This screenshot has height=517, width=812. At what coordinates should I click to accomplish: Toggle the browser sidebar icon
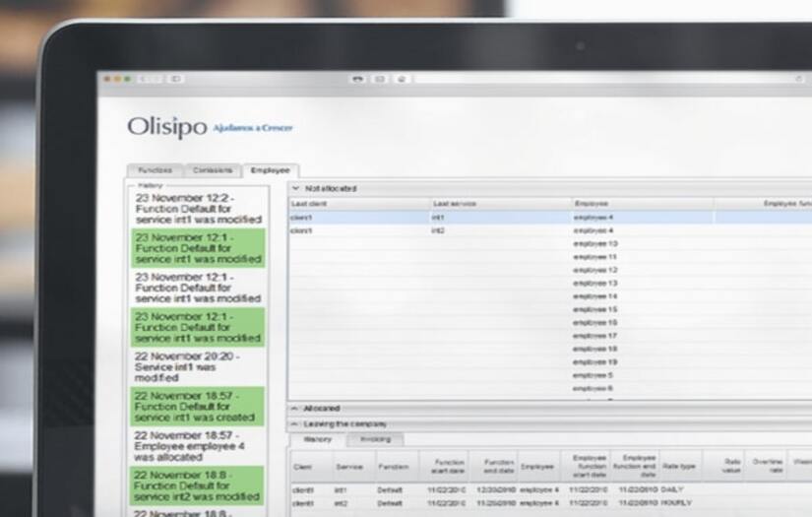(x=175, y=79)
